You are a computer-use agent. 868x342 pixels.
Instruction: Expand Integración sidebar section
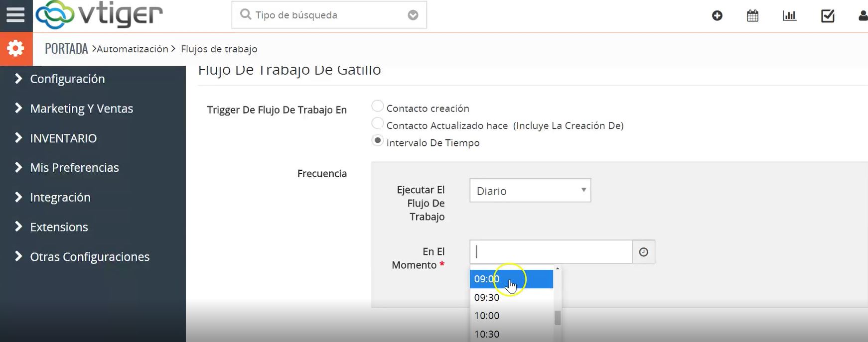click(60, 197)
